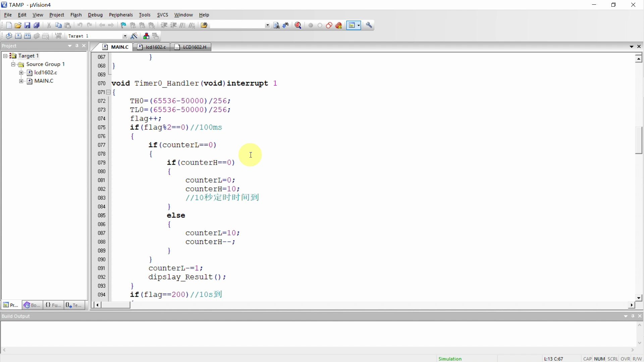
Task: Expand the lcd1602.c tree node
Action: 21,73
